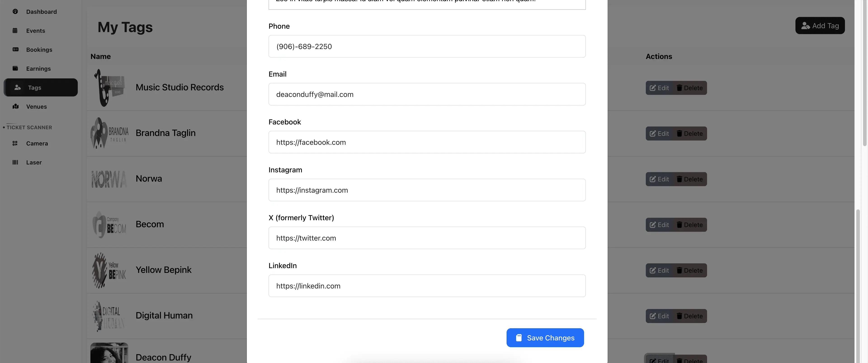The height and width of the screenshot is (363, 868).
Task: Click the Bookings ticket icon
Action: pyautogui.click(x=16, y=49)
